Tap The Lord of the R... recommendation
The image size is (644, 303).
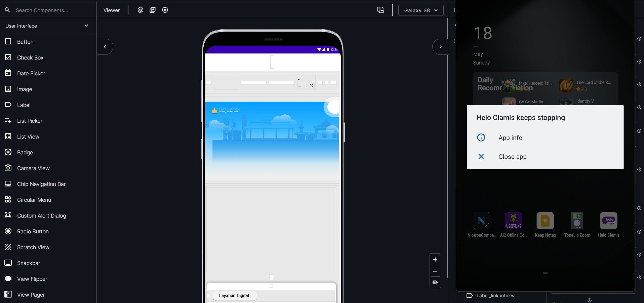(586, 85)
